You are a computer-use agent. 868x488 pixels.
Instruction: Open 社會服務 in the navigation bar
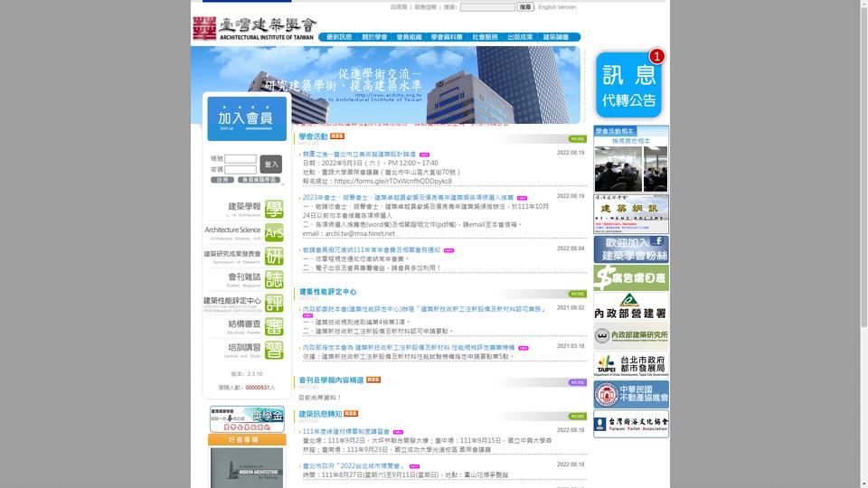point(485,37)
